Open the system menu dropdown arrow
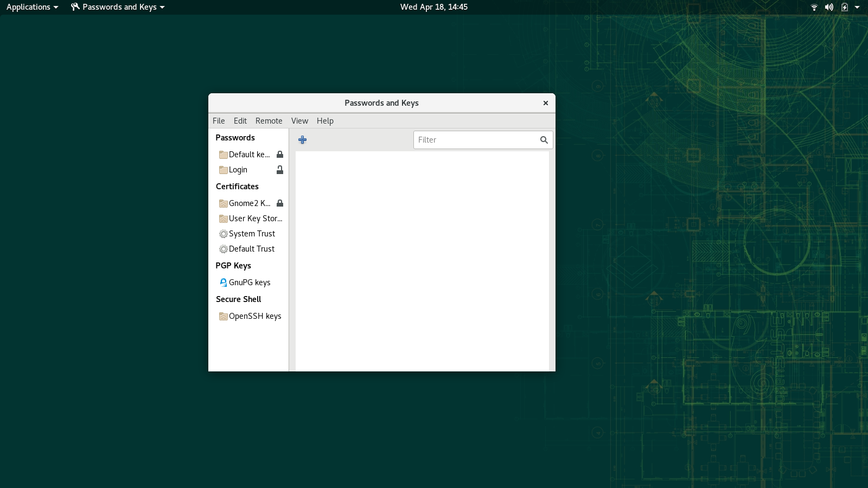868x488 pixels. (857, 7)
